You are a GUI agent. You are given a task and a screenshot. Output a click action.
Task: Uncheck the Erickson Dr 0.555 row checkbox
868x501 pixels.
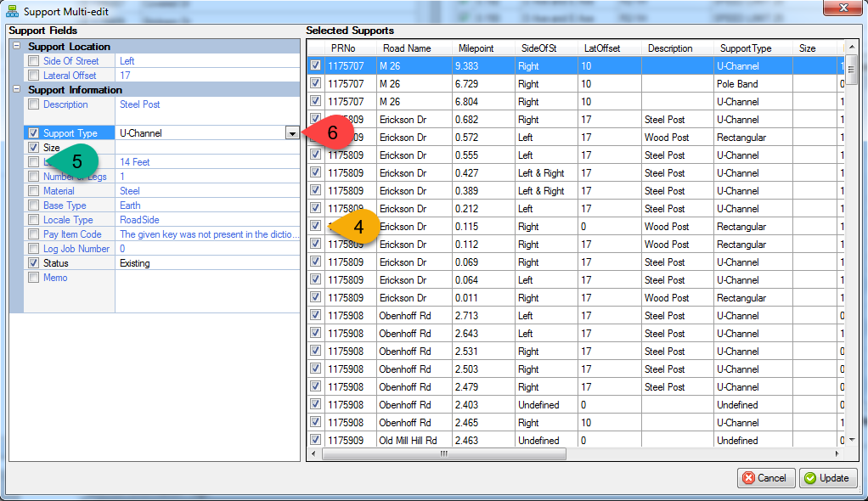pos(316,155)
